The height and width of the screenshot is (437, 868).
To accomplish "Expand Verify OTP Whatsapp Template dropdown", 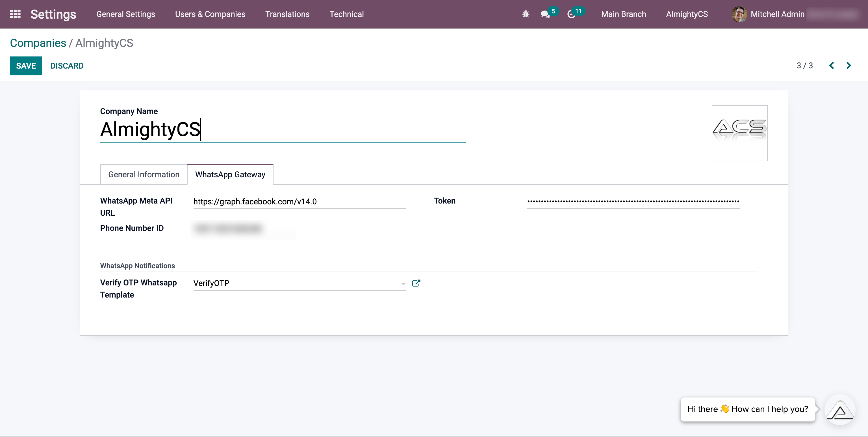I will [x=403, y=284].
